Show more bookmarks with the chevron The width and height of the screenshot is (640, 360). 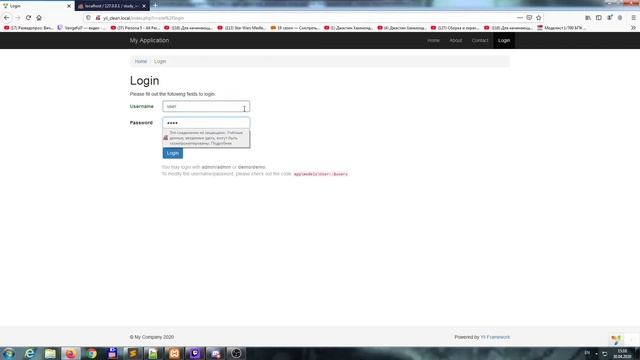tap(633, 28)
